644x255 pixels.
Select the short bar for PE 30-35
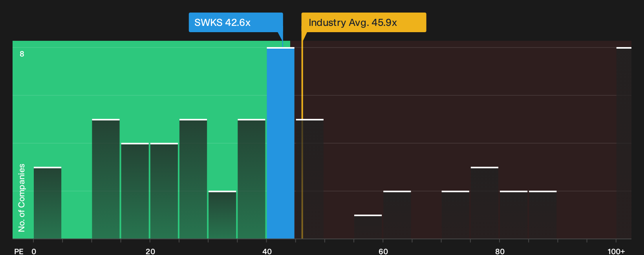pyautogui.click(x=222, y=215)
